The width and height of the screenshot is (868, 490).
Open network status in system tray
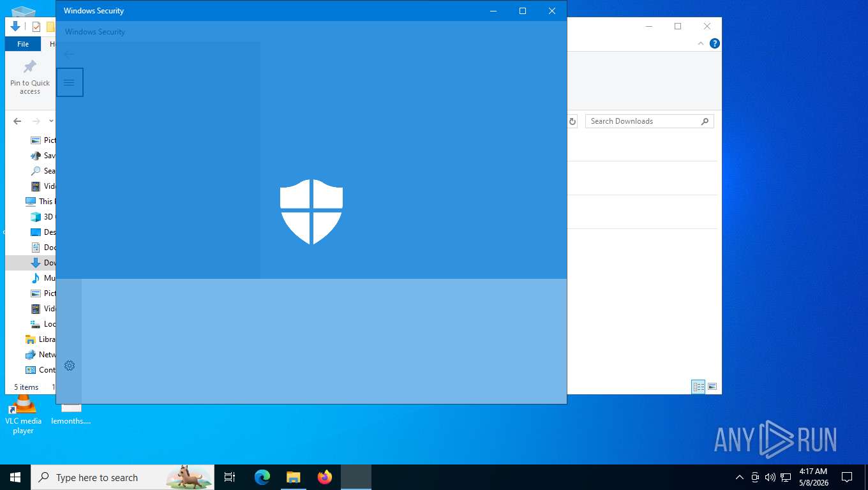[786, 477]
